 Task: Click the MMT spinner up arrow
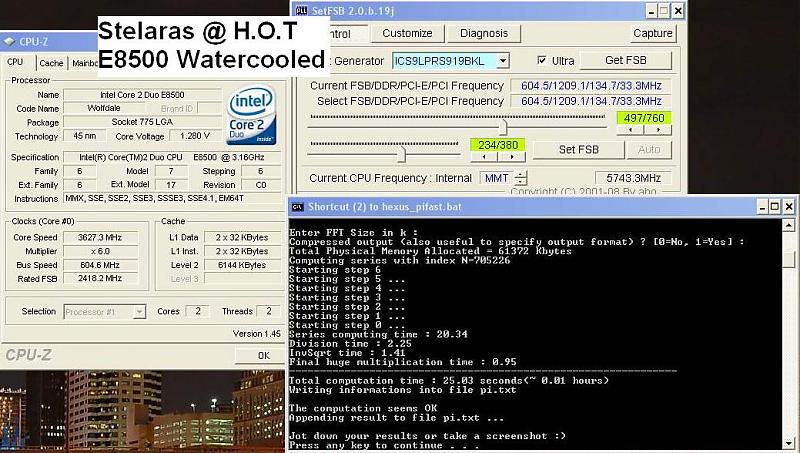pyautogui.click(x=520, y=174)
